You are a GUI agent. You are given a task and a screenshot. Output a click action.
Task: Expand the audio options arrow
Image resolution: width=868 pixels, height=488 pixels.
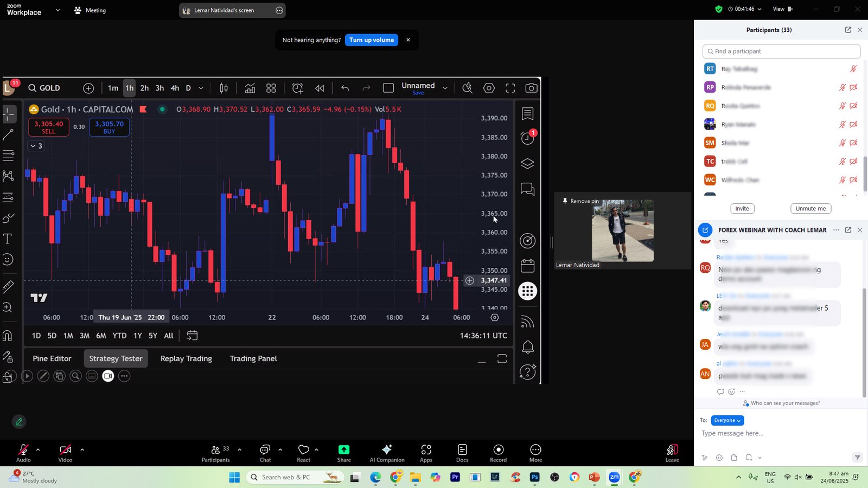[38, 450]
